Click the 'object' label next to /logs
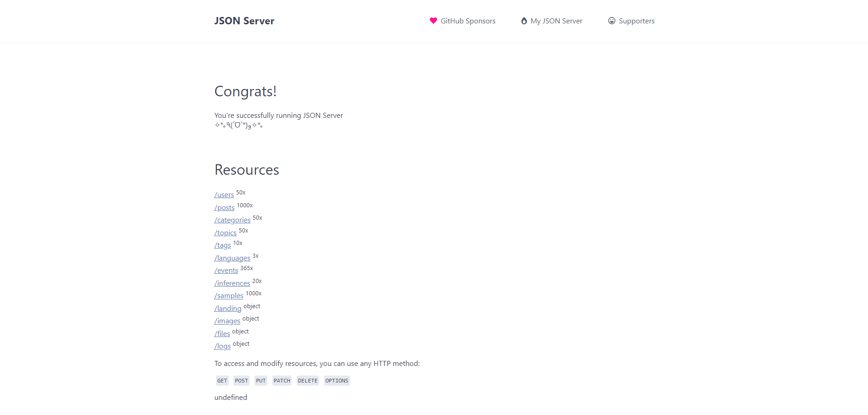Screen dimensions: 868x415 pos(241,344)
